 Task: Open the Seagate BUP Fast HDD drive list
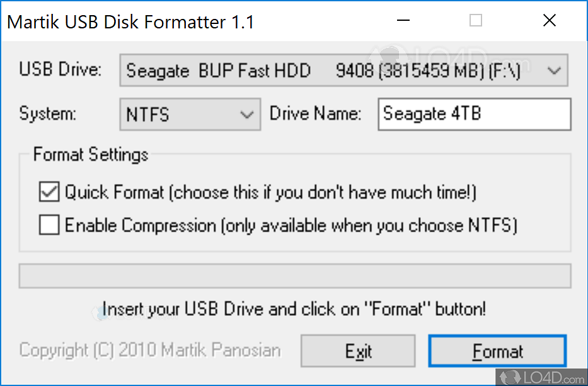pyautogui.click(x=334, y=71)
